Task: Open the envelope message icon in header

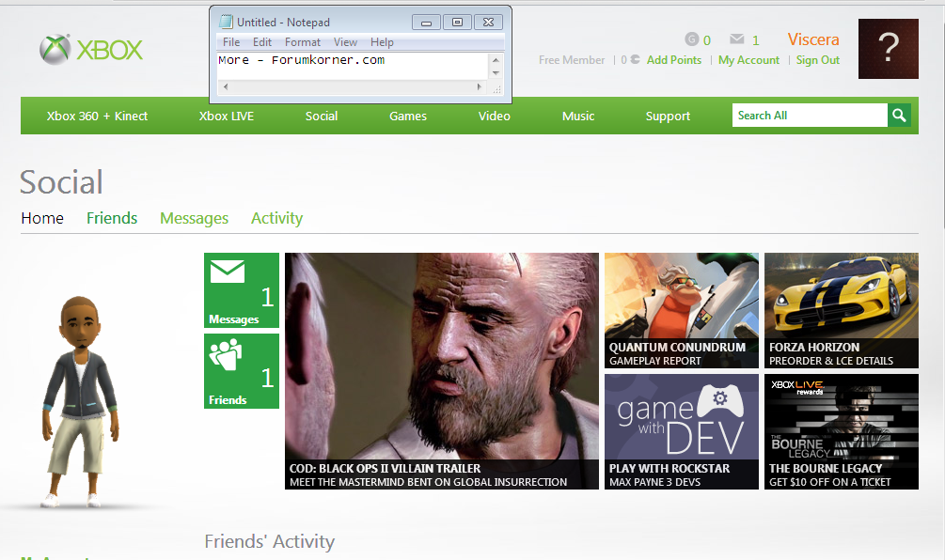Action: [736, 39]
